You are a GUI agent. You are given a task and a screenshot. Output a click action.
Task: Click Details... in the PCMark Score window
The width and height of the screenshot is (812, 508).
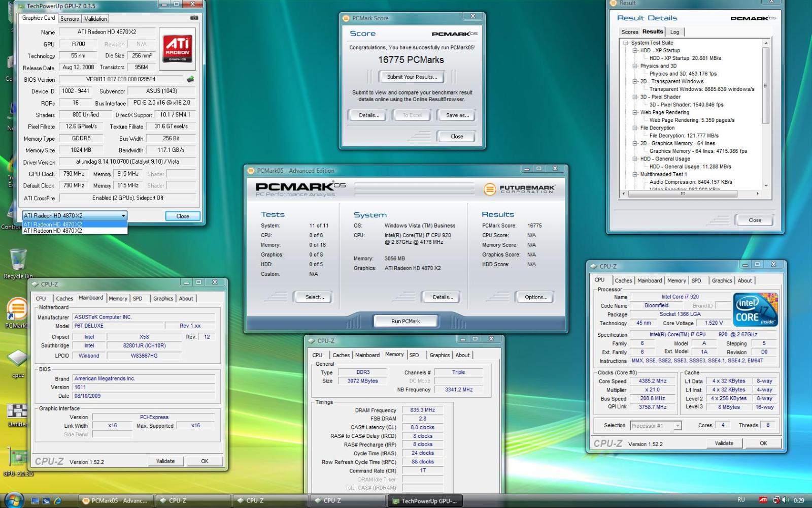[x=369, y=115]
